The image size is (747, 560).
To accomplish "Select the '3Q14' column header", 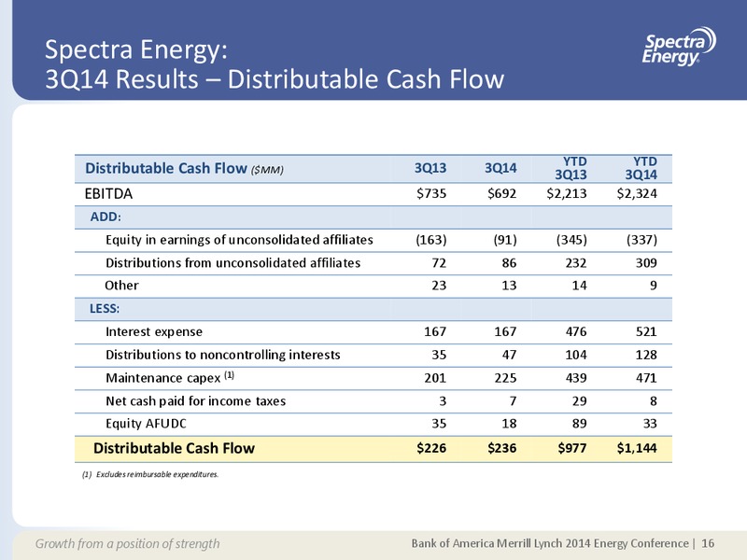I will click(x=500, y=168).
